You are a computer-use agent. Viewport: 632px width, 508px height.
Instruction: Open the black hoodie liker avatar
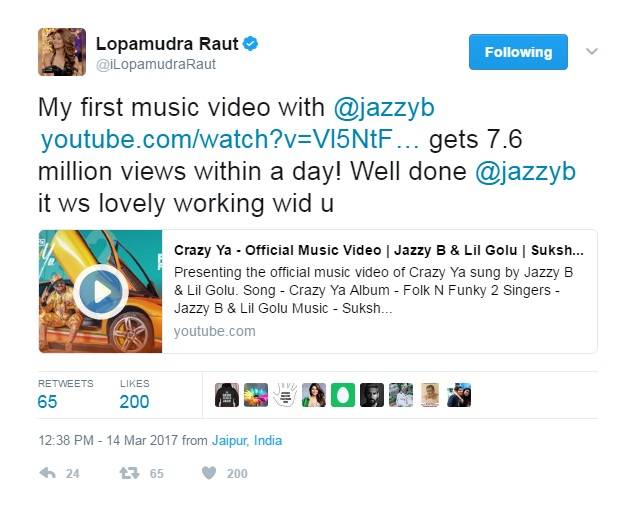pos(227,395)
